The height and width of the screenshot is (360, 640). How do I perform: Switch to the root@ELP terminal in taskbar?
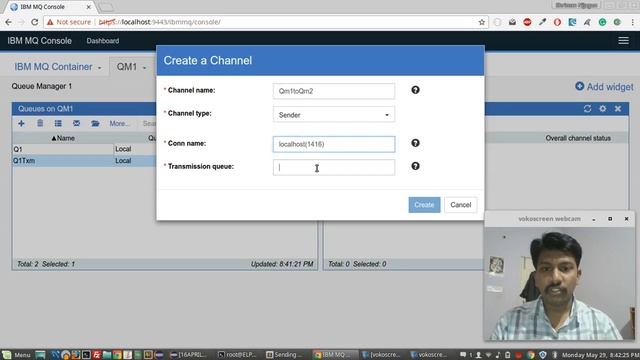237,355
